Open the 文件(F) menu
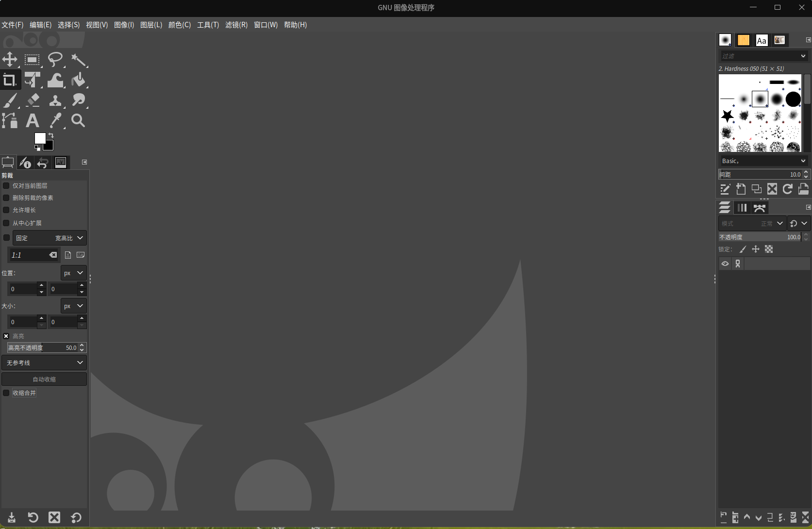 pyautogui.click(x=13, y=25)
